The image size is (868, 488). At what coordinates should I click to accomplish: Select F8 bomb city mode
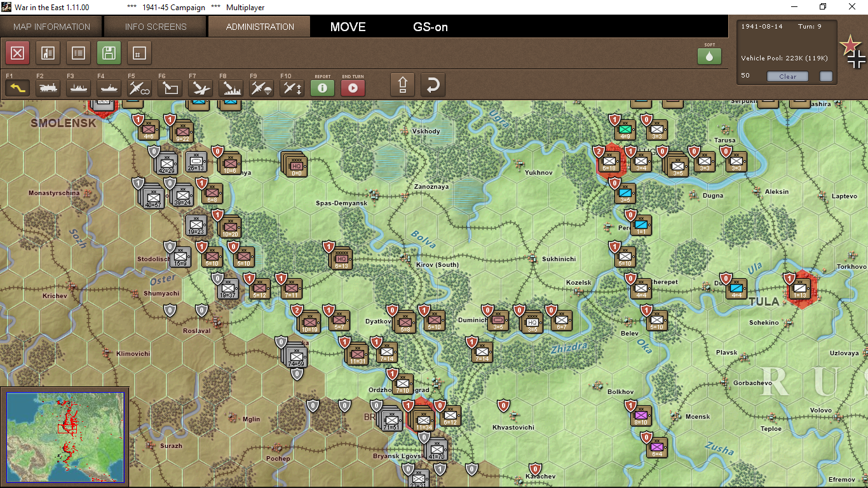[231, 88]
